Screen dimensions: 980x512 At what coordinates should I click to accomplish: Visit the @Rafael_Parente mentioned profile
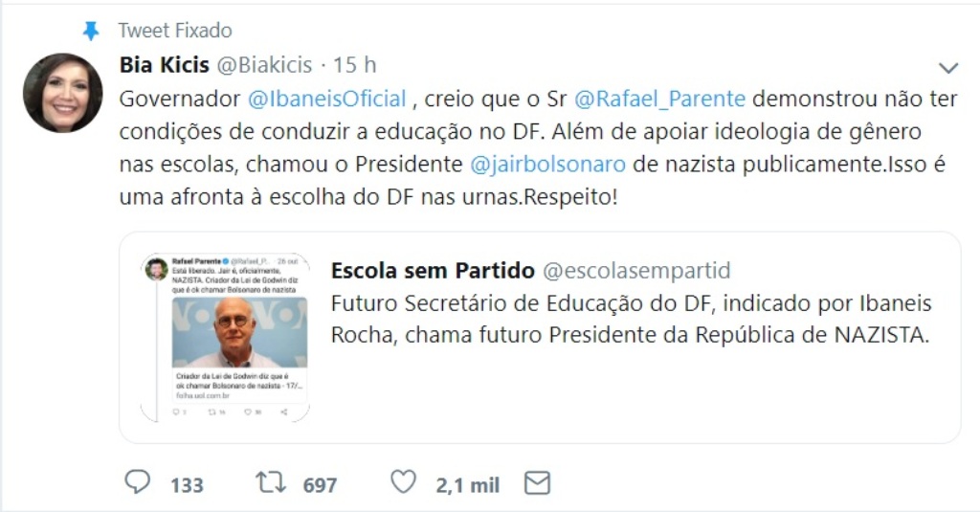point(659,99)
